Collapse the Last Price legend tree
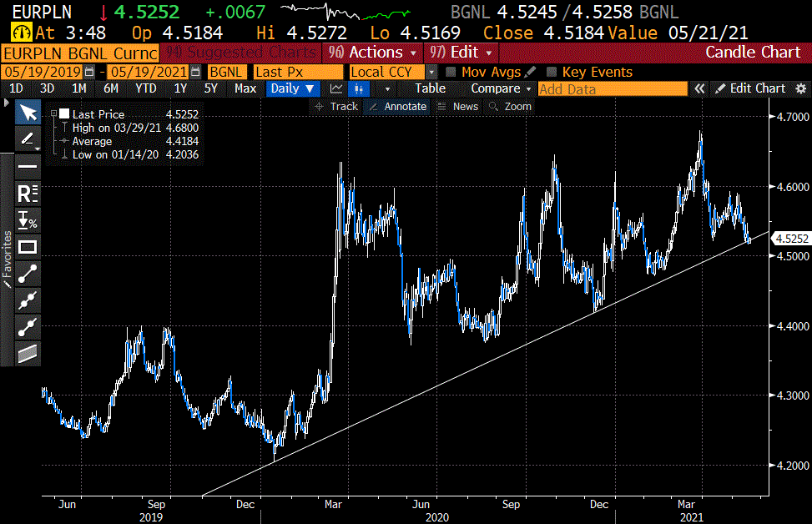The width and height of the screenshot is (812, 524). [53, 114]
